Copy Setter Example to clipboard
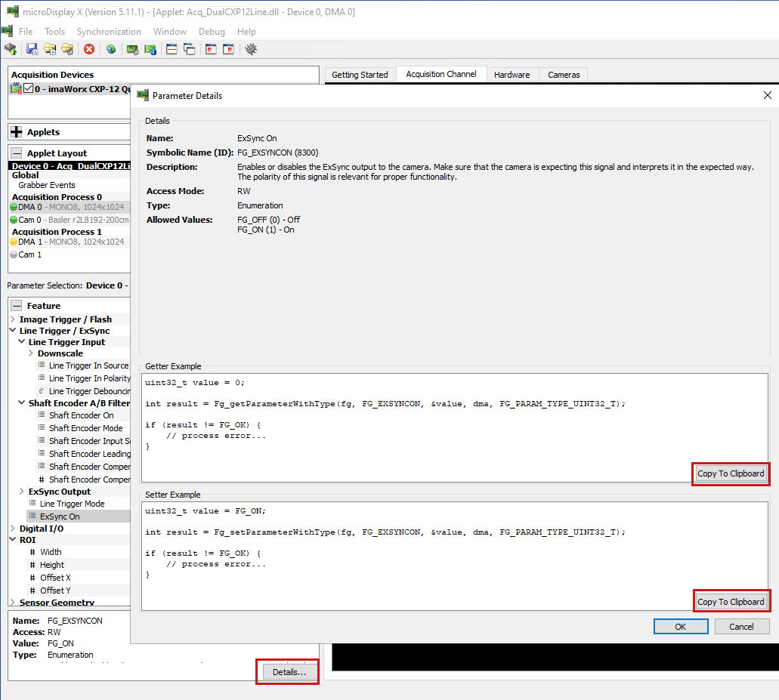Screen dimensions: 779x700 click(731, 602)
